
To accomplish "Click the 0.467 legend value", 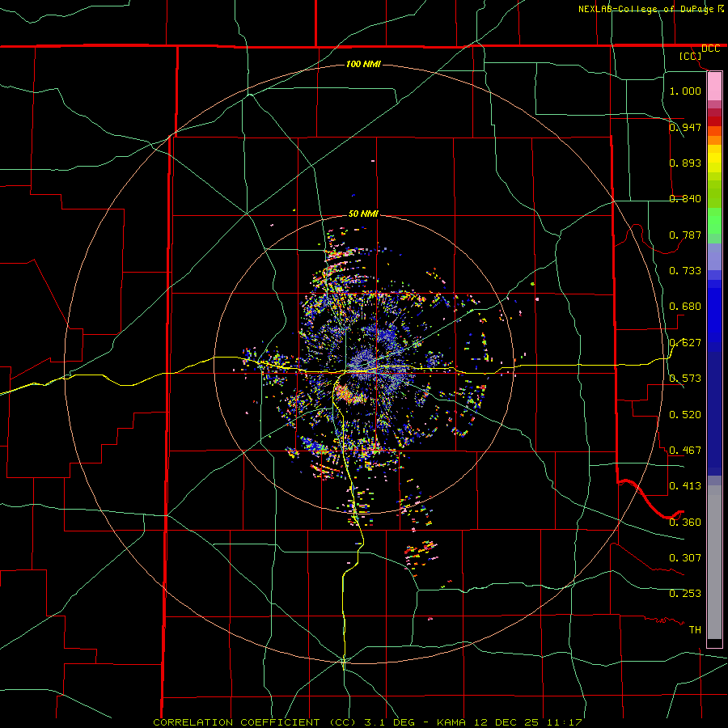I will click(x=685, y=451).
